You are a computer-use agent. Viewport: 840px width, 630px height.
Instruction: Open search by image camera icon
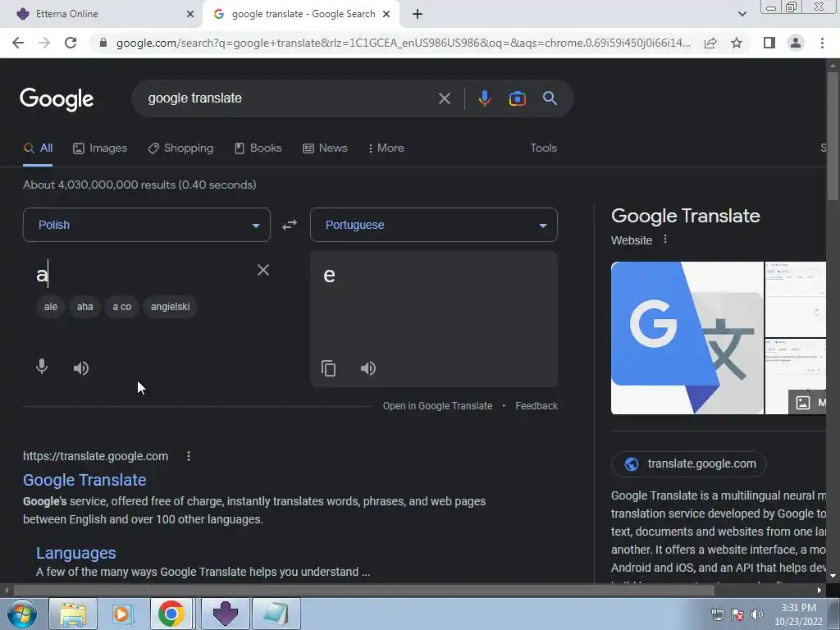(517, 98)
